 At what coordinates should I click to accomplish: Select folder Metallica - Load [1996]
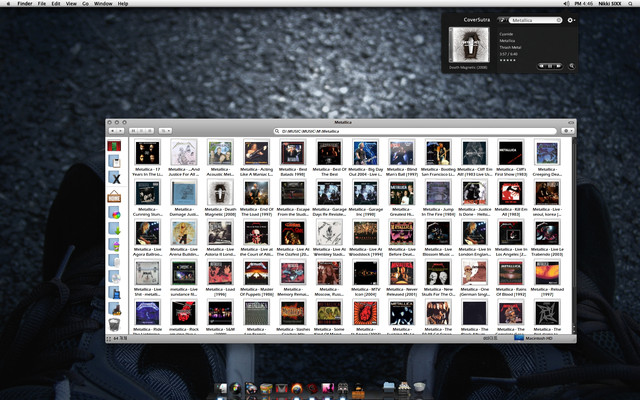click(x=220, y=278)
